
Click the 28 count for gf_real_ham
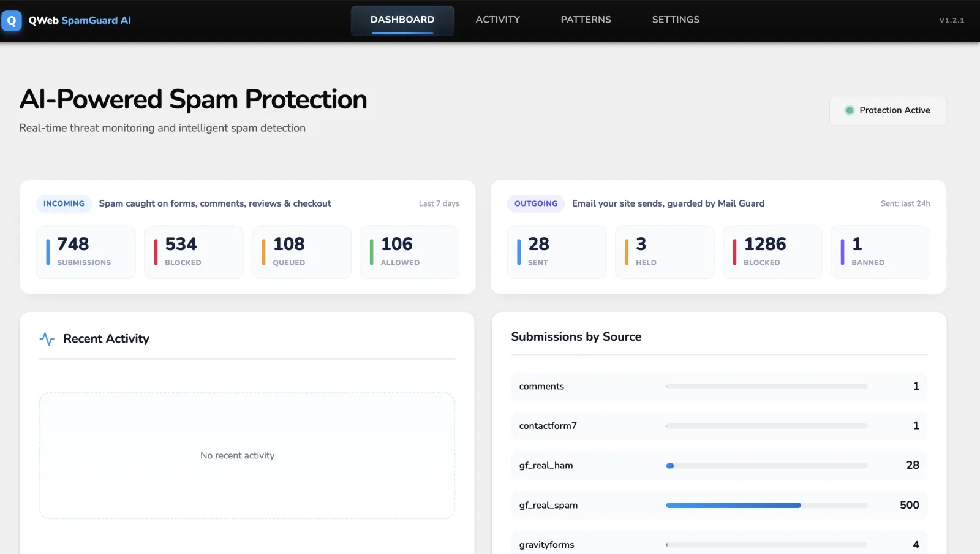(x=913, y=465)
